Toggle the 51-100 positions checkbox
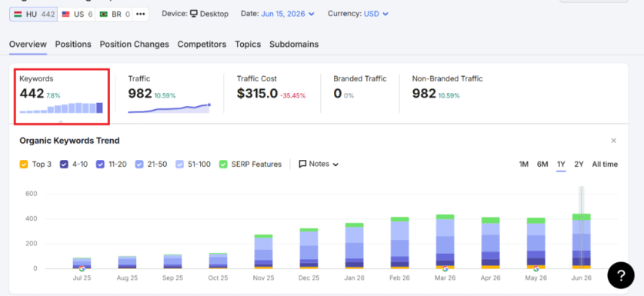Image resolution: width=644 pixels, height=296 pixels. tap(179, 165)
